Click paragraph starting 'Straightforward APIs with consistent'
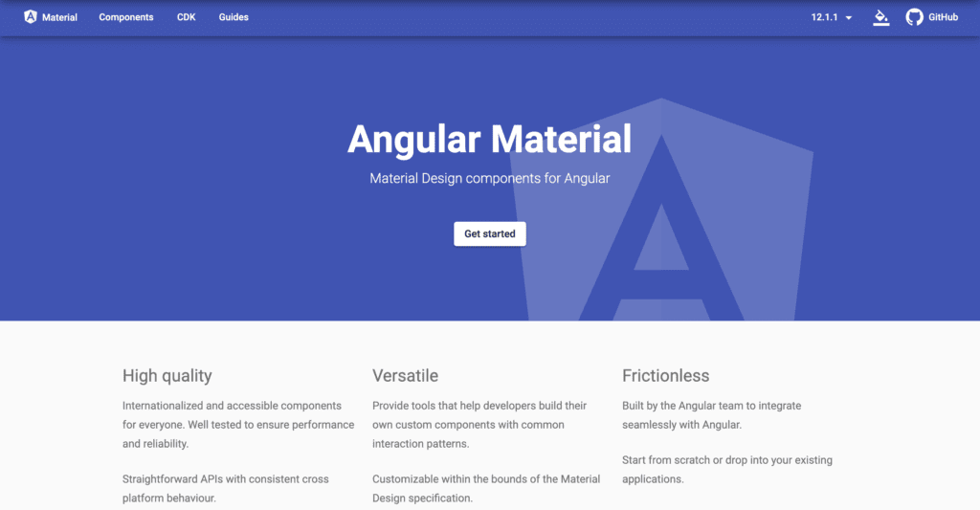980x510 pixels. tap(226, 488)
